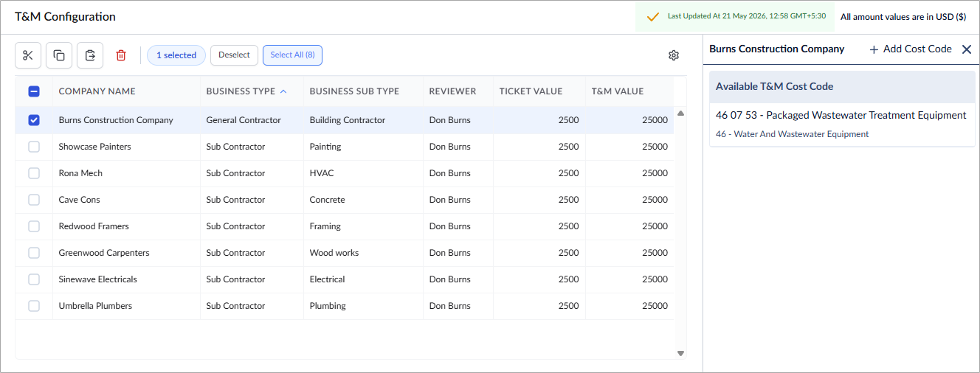
Task: Click the paste clipboard icon
Action: (x=90, y=55)
